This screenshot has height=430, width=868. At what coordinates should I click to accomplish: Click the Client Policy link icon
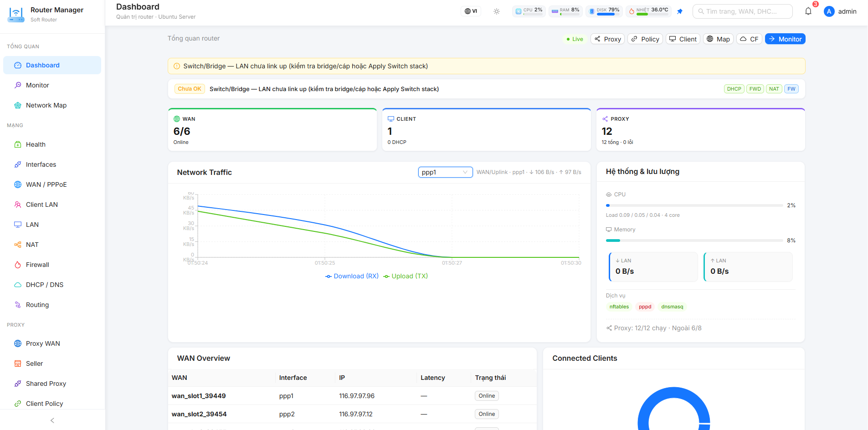(x=18, y=404)
